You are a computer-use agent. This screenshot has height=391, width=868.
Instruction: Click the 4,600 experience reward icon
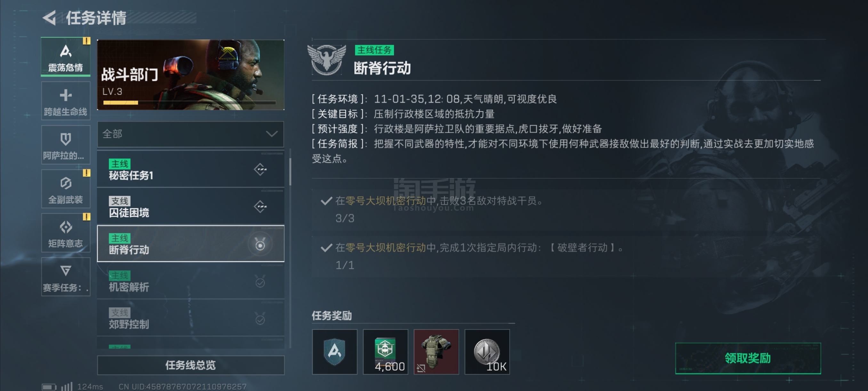coord(385,352)
